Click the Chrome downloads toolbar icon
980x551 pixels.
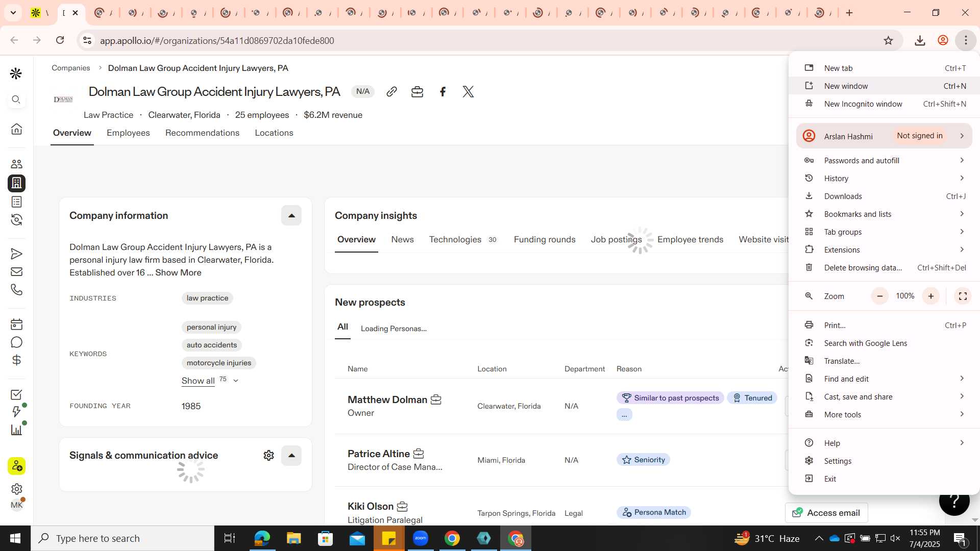(x=920, y=40)
